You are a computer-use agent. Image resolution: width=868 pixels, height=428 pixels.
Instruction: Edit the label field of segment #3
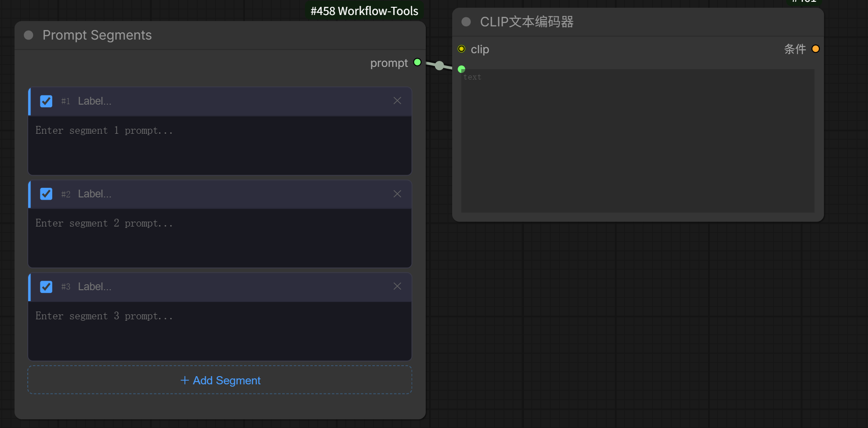pos(232,287)
